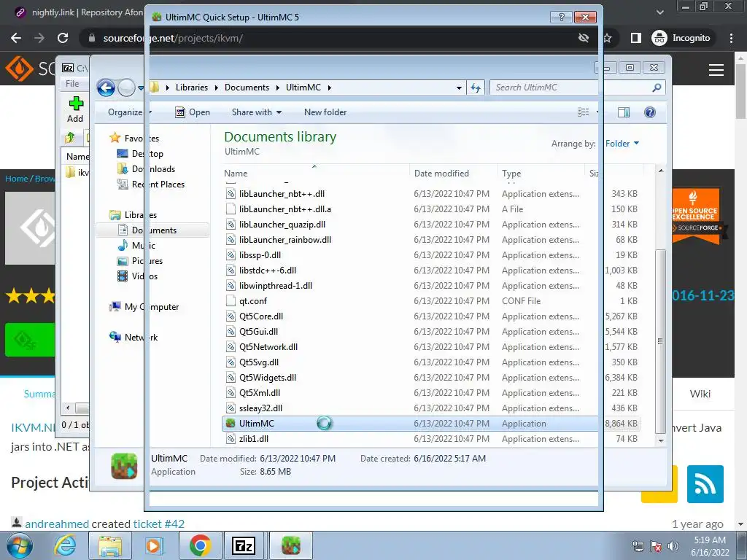Click the UltimMC application file icon

point(231,424)
